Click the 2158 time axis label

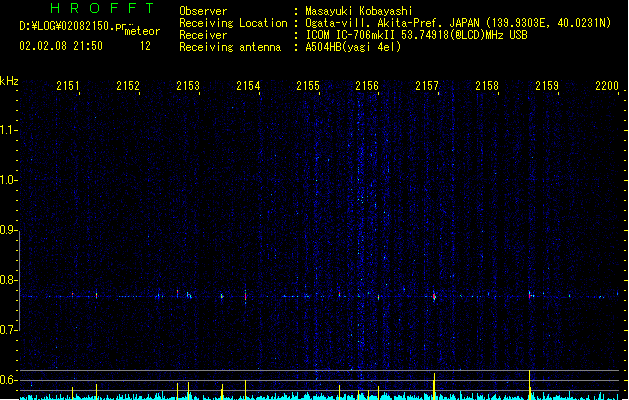click(x=487, y=85)
